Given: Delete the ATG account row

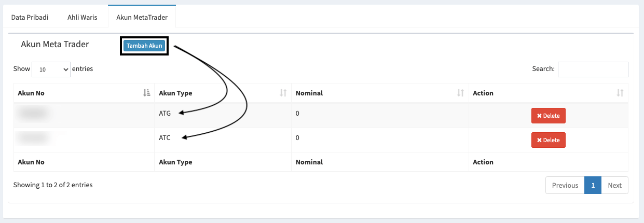Looking at the screenshot, I should [x=548, y=116].
